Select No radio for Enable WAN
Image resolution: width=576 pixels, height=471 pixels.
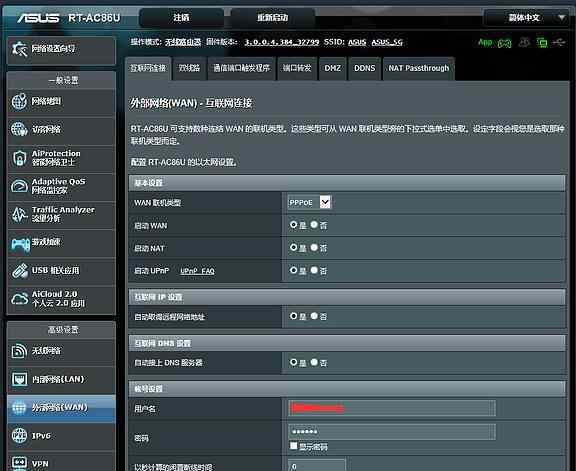tap(314, 224)
